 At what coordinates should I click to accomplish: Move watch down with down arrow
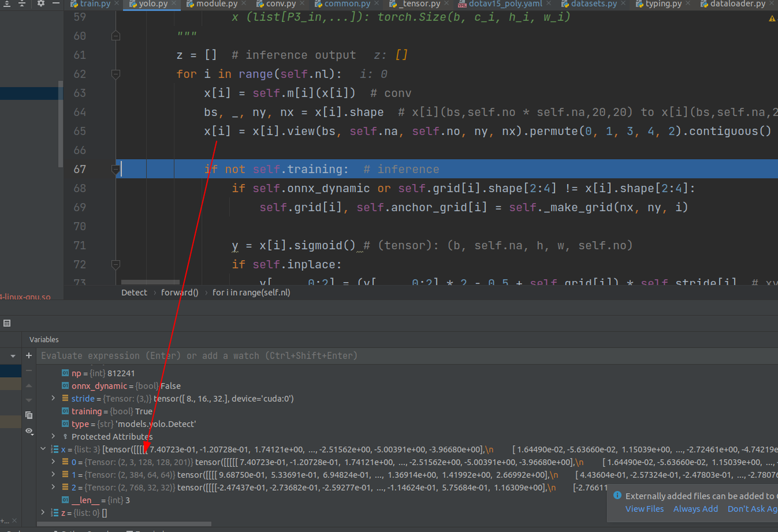coord(29,400)
